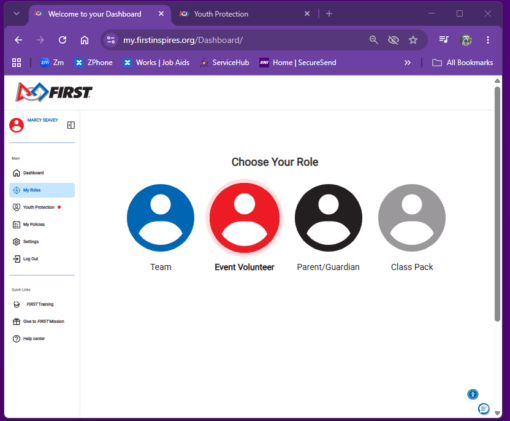Open a new browser tab with plus
The width and height of the screenshot is (510, 421).
[329, 14]
